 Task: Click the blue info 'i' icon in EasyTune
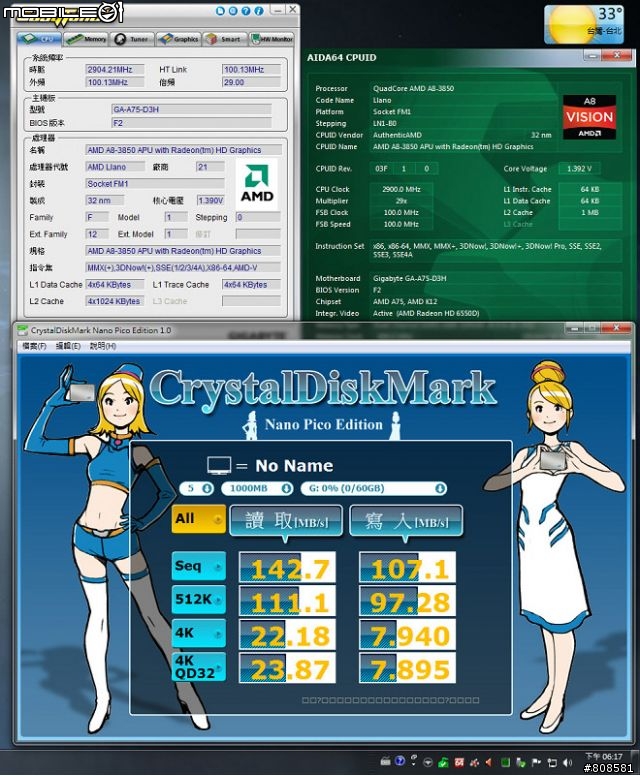259,10
